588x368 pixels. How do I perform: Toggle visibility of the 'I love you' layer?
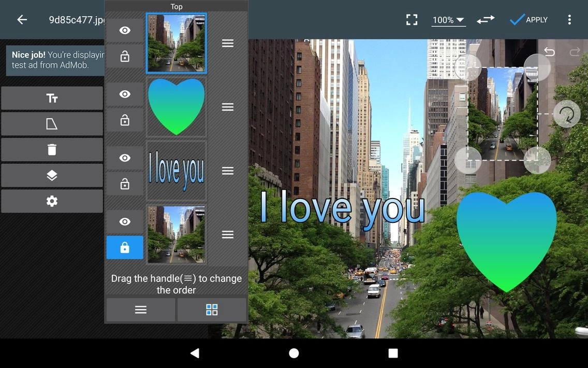(x=125, y=158)
